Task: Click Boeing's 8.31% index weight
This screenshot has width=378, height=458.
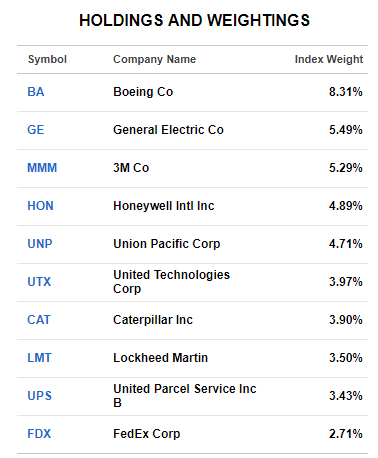Action: click(346, 92)
